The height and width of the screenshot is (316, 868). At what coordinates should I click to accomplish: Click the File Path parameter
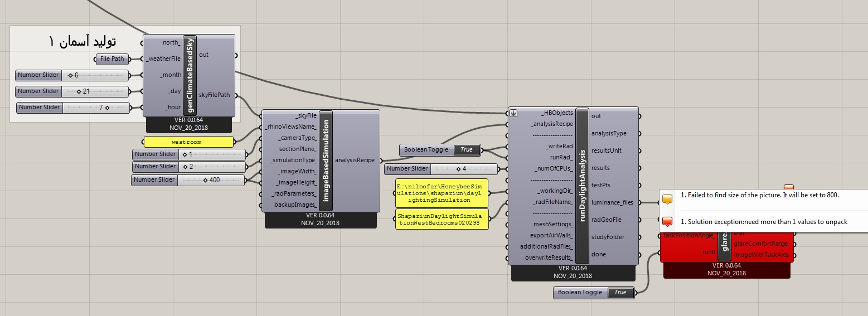[x=112, y=59]
